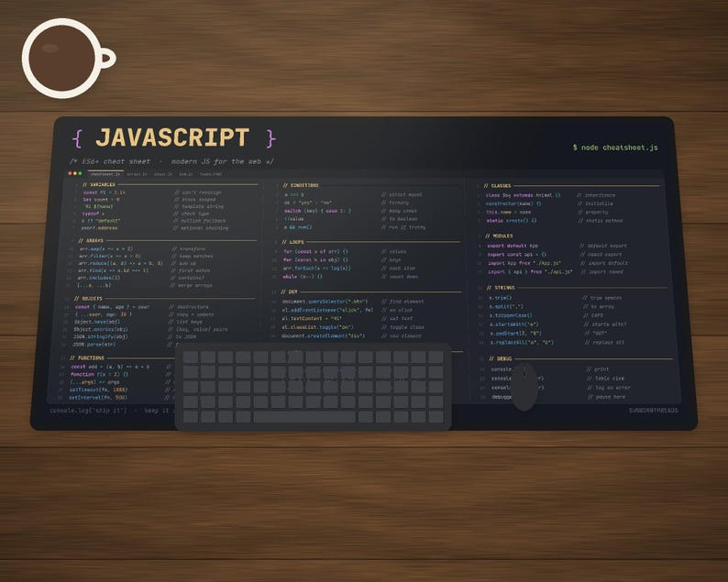Click the 'while (n--) {}' code line
728x582 pixels.
pyautogui.click(x=303, y=276)
